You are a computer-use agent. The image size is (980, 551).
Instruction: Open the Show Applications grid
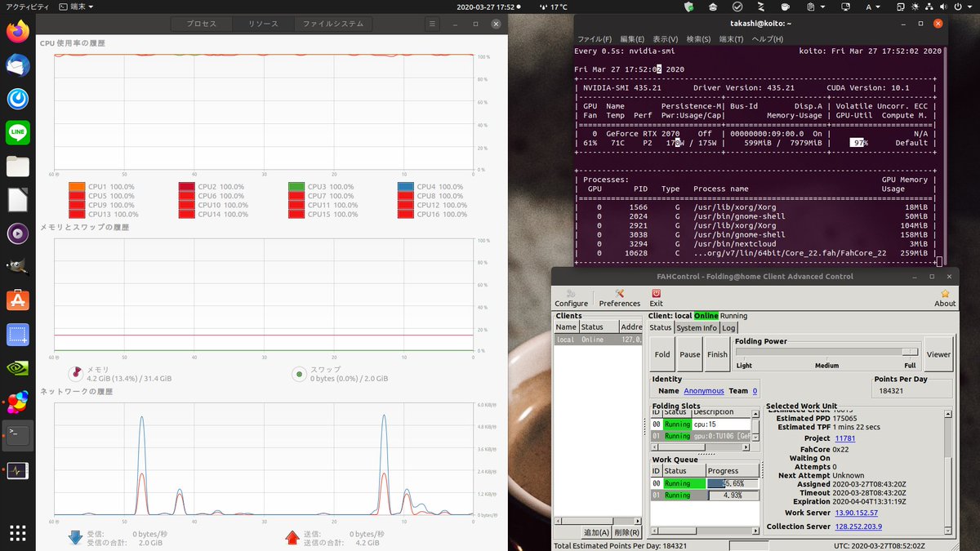[x=18, y=532]
